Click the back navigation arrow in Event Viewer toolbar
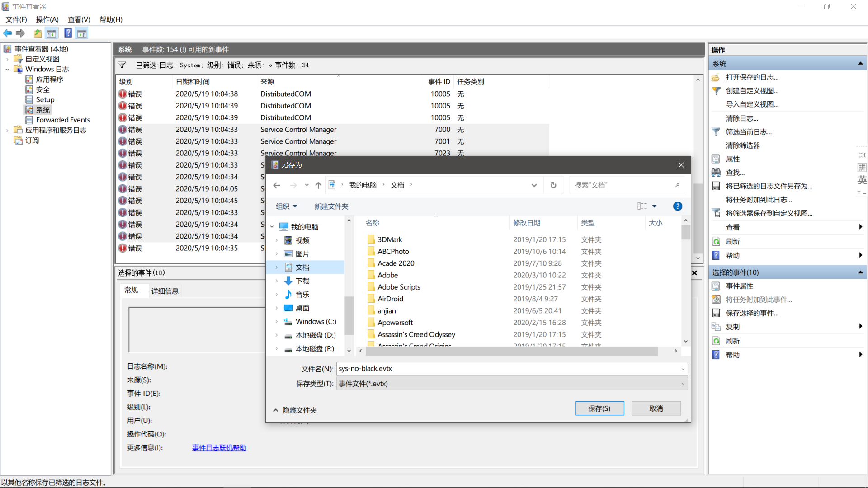This screenshot has height=488, width=868. pos(7,33)
